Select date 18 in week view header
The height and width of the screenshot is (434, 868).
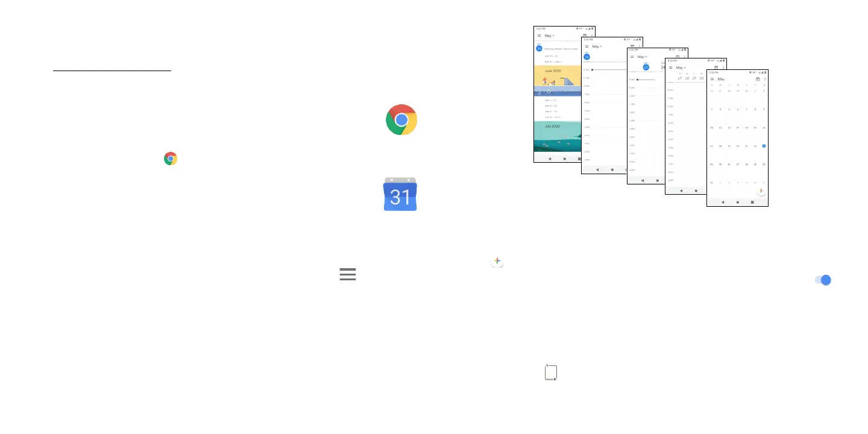687,78
